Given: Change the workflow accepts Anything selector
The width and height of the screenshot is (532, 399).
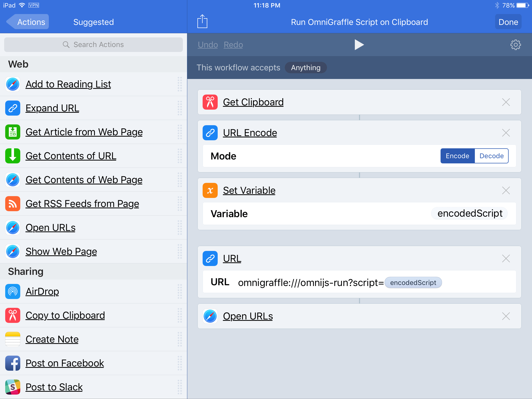Looking at the screenshot, I should 305,68.
